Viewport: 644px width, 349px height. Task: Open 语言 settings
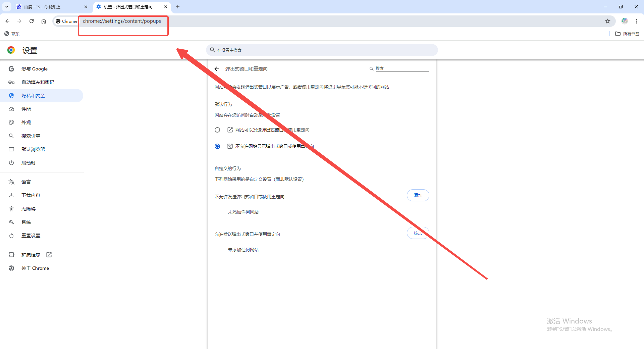pos(42,182)
